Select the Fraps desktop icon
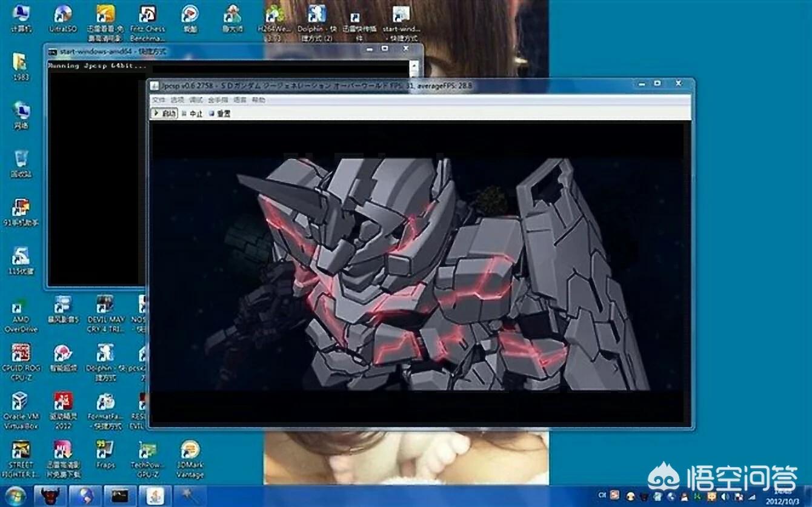812x507 pixels. [x=105, y=455]
